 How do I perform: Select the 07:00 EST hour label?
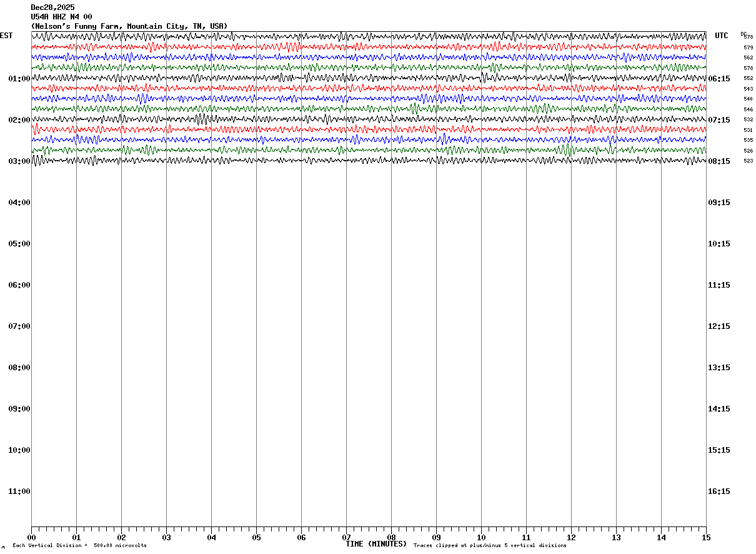point(19,326)
